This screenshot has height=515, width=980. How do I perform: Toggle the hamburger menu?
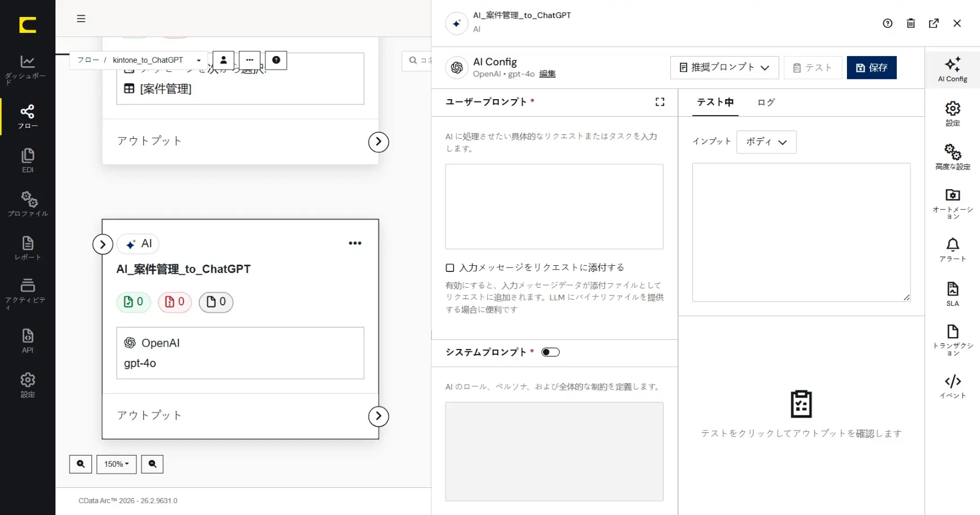81,19
